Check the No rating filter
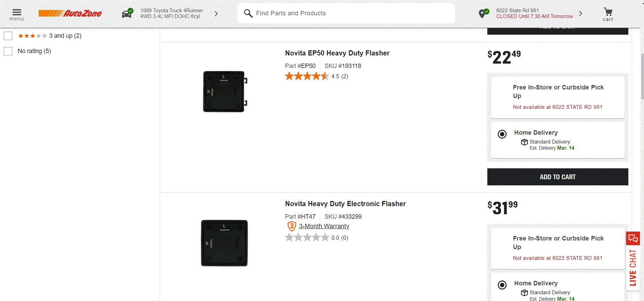 click(8, 51)
